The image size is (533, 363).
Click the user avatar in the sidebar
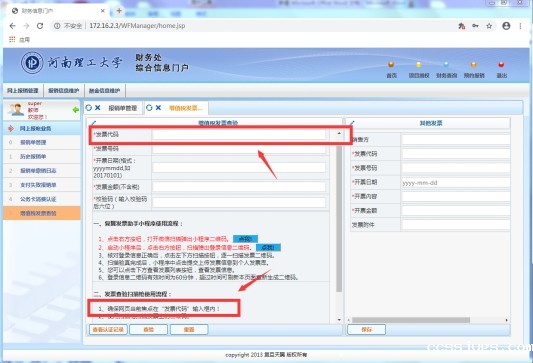coord(16,109)
